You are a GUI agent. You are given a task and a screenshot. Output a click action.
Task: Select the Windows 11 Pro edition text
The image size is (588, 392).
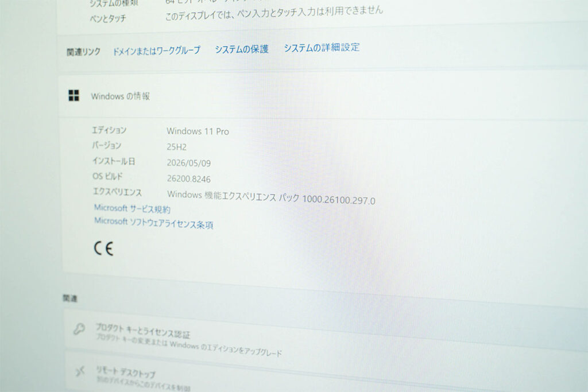198,131
